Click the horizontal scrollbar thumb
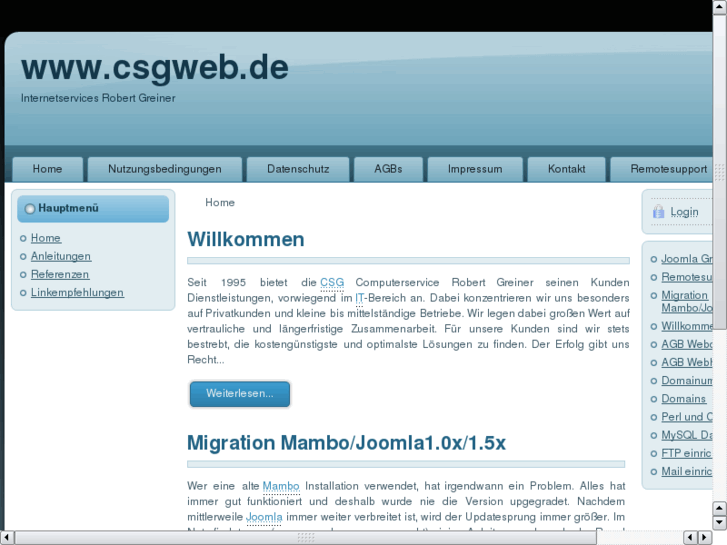 click(306, 538)
